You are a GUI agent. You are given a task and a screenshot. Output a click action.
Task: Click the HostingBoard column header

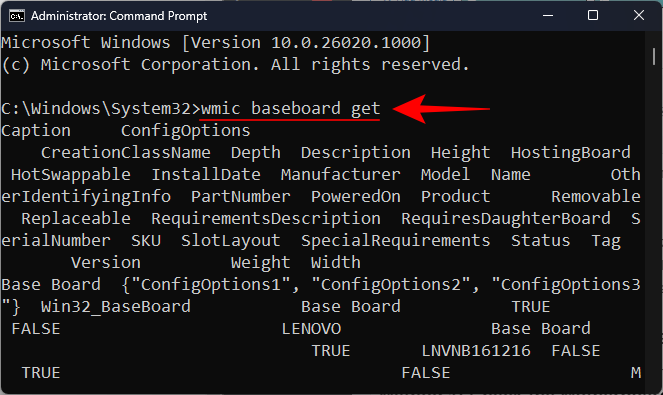(x=570, y=152)
